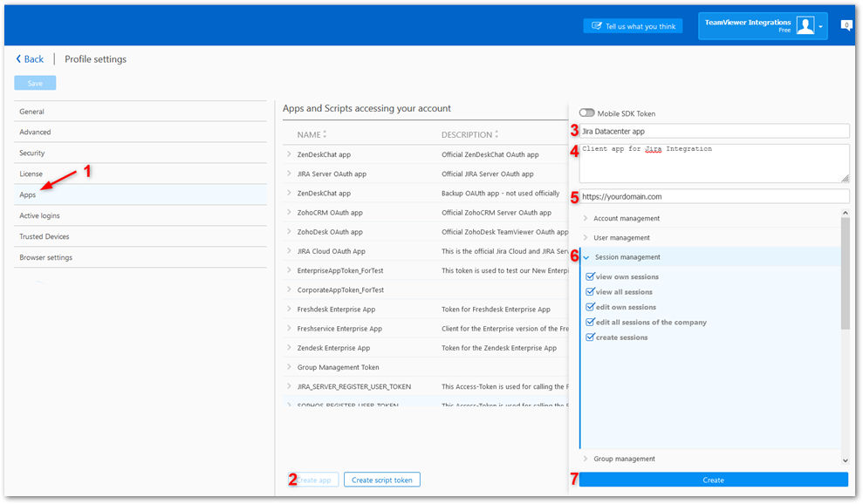Click the Back chevron arrow icon

[x=18, y=59]
